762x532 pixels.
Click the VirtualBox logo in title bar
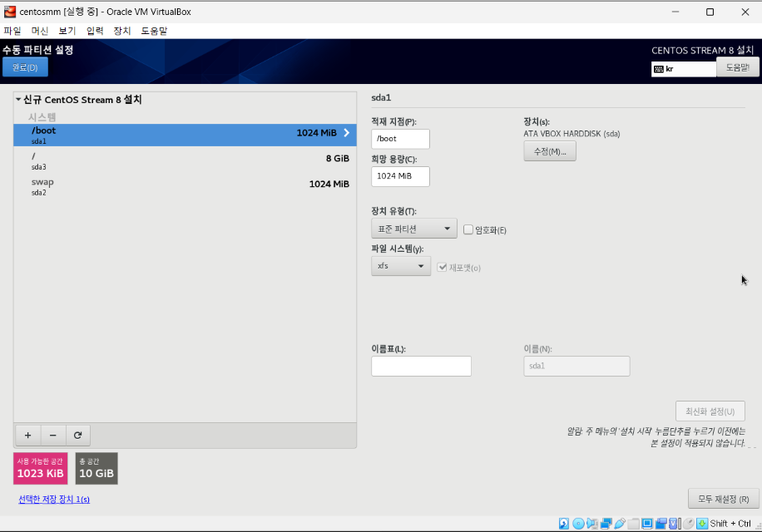coord(10,12)
